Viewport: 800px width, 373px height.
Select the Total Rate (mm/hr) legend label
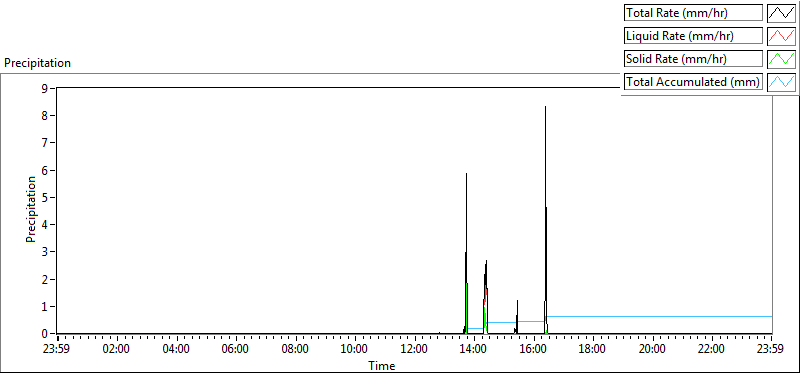pos(693,13)
